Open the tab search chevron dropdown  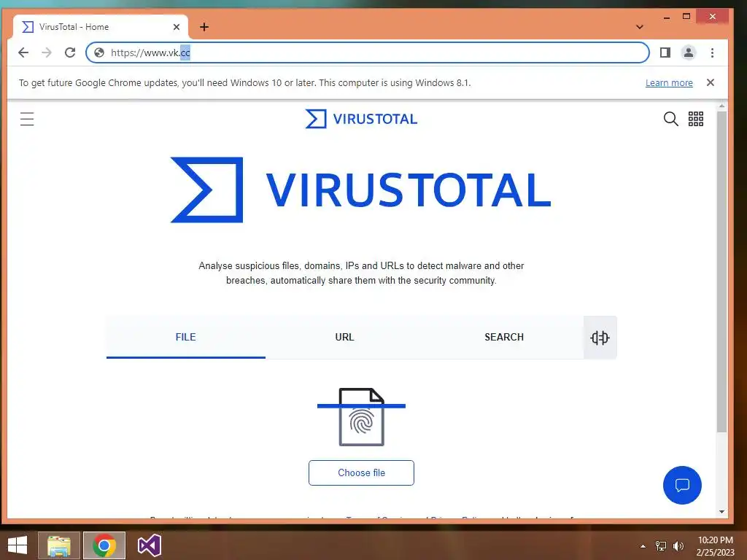tap(640, 27)
